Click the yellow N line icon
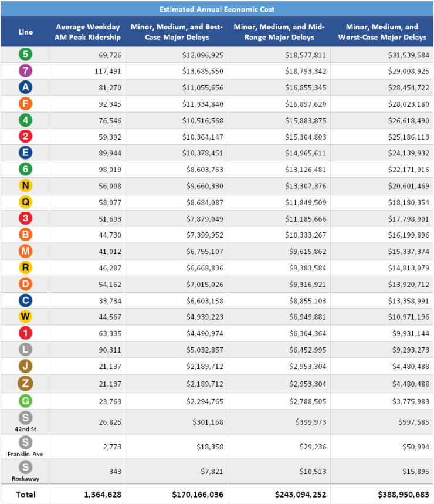 26,185
